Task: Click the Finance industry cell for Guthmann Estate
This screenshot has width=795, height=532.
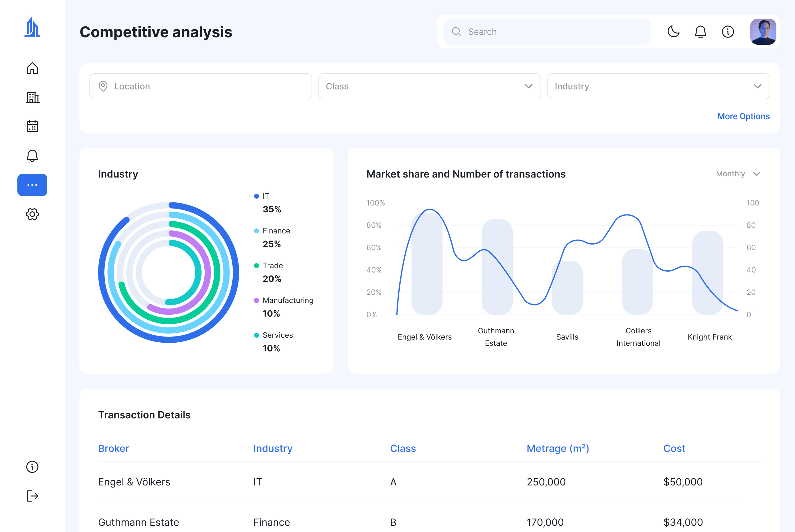Action: tap(271, 522)
